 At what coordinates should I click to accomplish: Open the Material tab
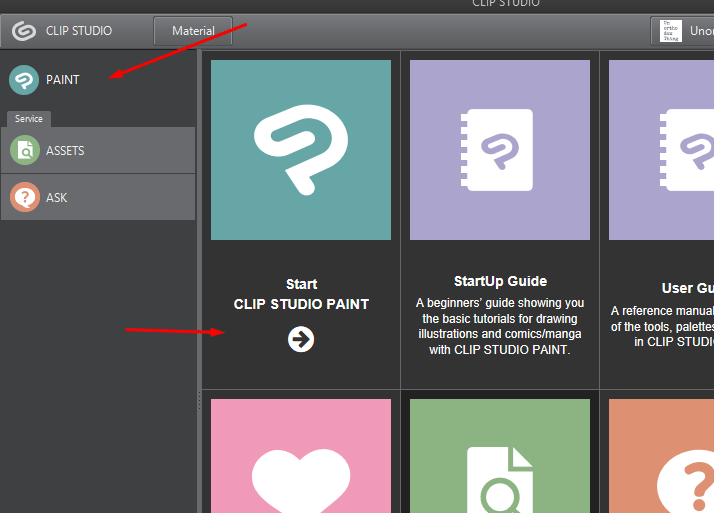coord(193,31)
